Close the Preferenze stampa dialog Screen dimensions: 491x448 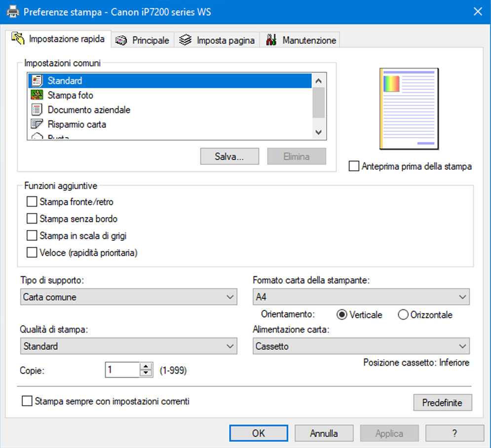click(478, 11)
